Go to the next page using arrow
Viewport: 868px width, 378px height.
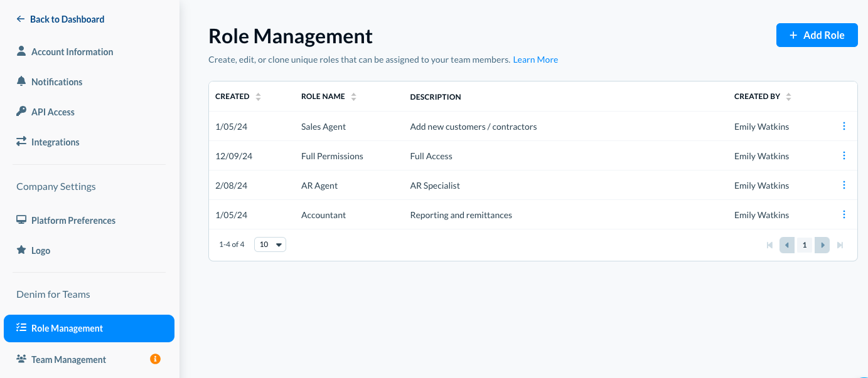(x=822, y=245)
